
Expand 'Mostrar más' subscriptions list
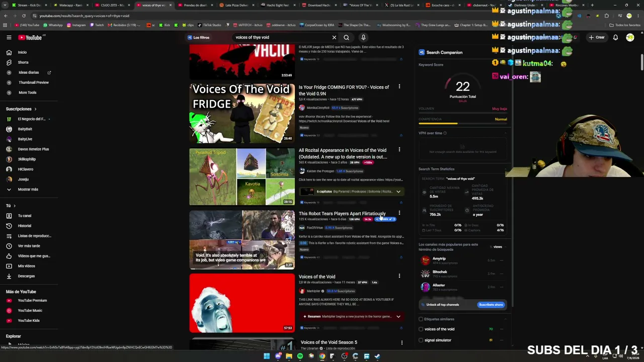(x=29, y=190)
